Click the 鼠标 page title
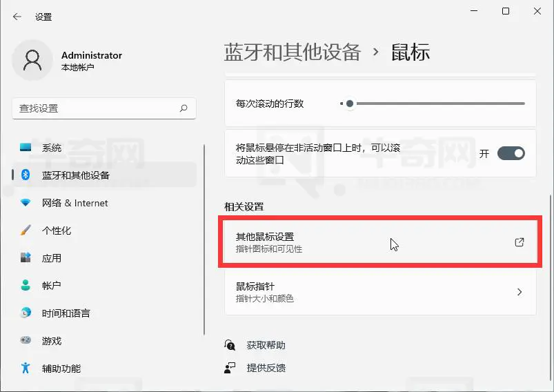This screenshot has height=392, width=554. tap(410, 52)
